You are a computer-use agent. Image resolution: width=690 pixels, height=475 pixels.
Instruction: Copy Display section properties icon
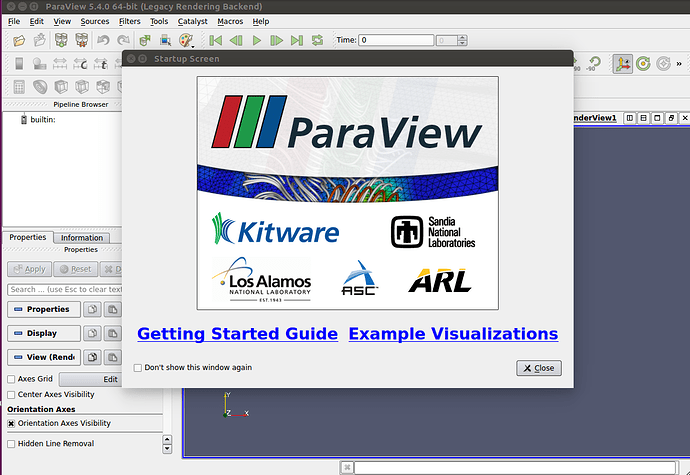click(x=92, y=333)
